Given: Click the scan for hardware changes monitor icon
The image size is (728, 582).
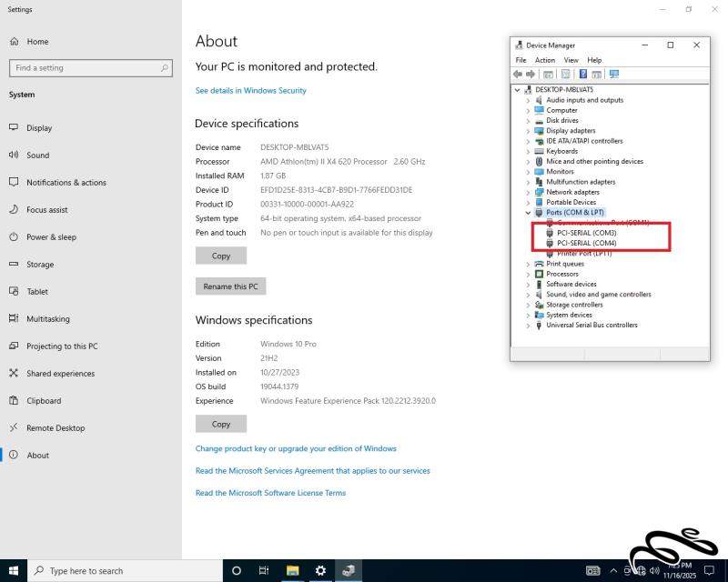Looking at the screenshot, I should tap(614, 74).
